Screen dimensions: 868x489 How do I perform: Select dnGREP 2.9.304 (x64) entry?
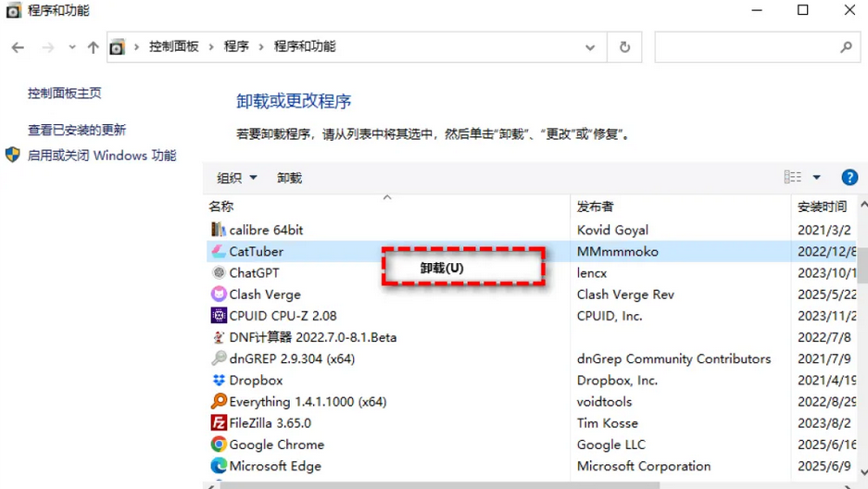coord(292,358)
